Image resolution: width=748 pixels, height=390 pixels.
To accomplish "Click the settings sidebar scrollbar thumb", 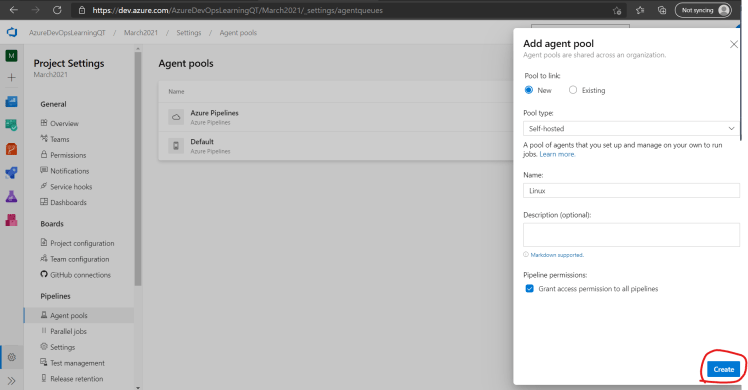I will [x=138, y=169].
